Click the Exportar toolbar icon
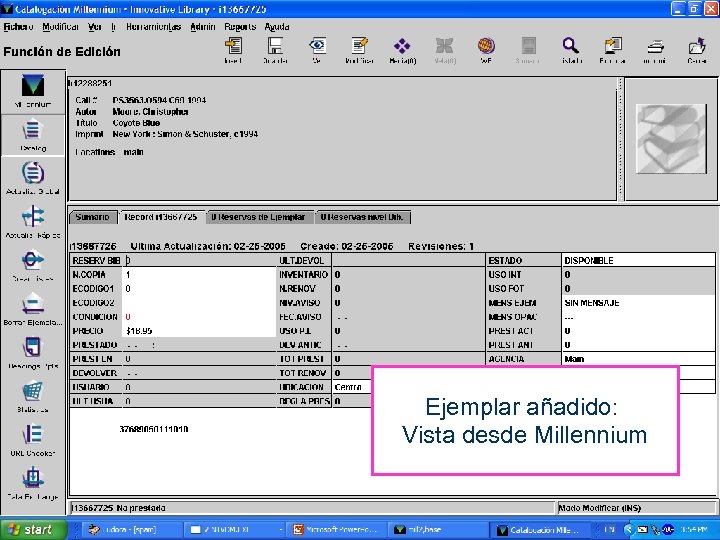720x540 pixels. [613, 50]
